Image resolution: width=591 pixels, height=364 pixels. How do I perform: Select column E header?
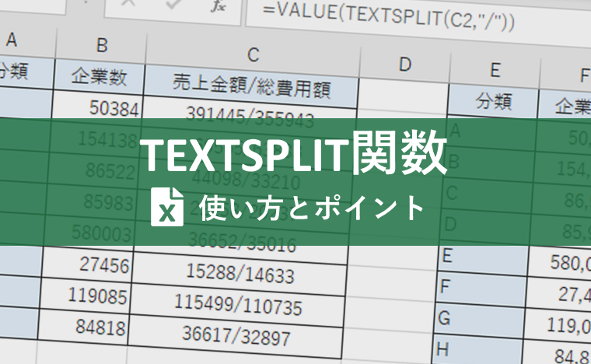[x=495, y=70]
